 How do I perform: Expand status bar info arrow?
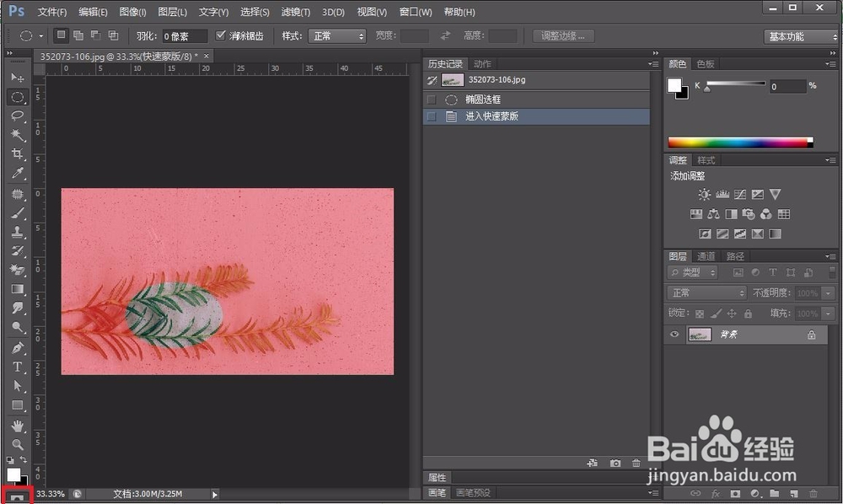pos(214,495)
